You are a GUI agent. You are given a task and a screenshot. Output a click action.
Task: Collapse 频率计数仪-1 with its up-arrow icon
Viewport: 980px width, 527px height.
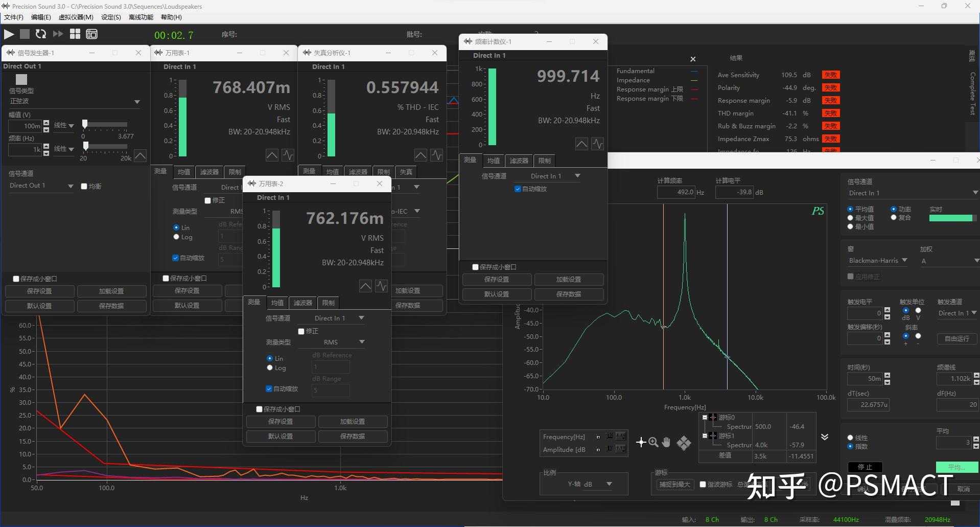point(581,144)
